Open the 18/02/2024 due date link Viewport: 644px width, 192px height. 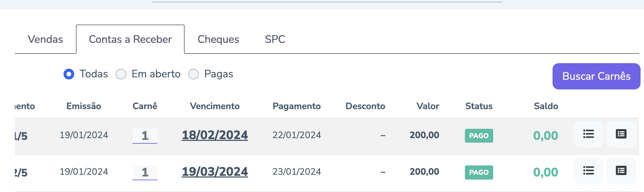[215, 135]
